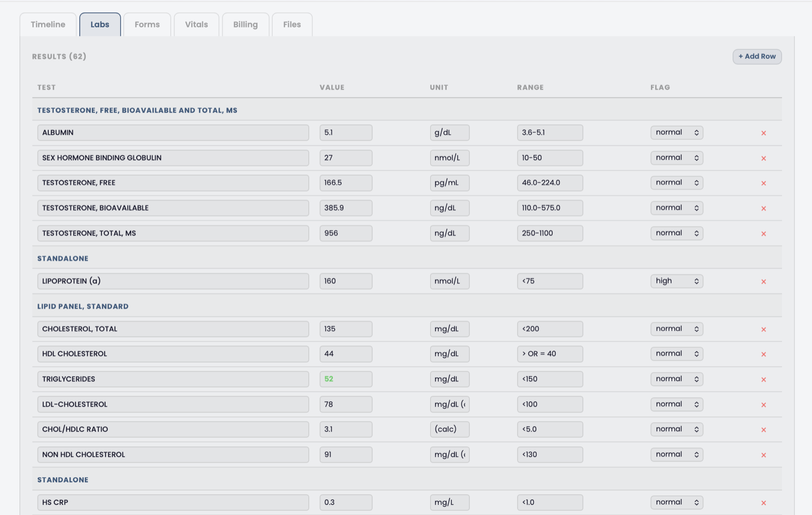The width and height of the screenshot is (812, 515).
Task: Change flag for SEX HORMONE BINDING GLOBULIN
Action: point(676,158)
